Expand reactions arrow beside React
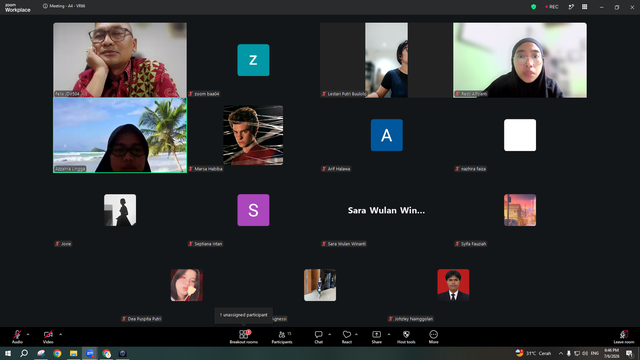Image resolution: width=640 pixels, height=360 pixels. coord(356,334)
